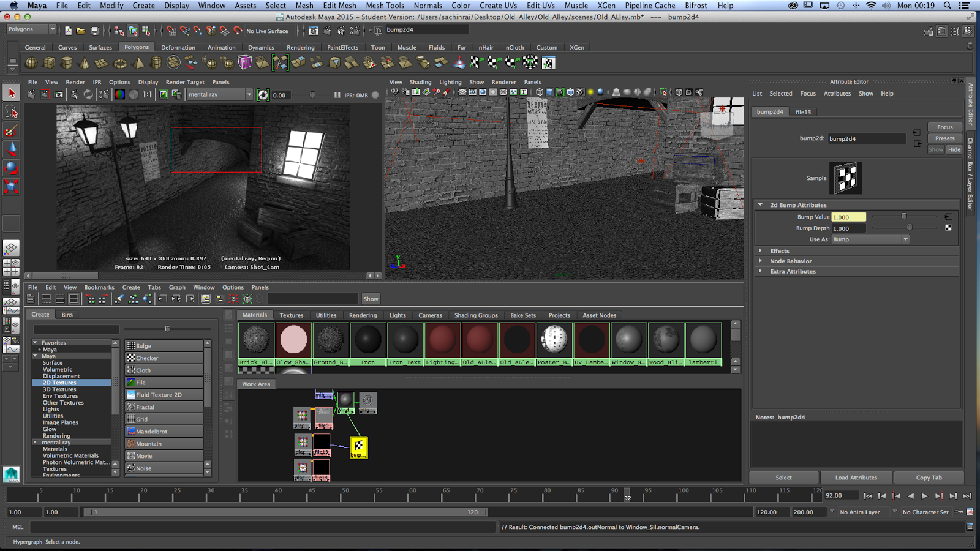980x551 pixels.
Task: Click the Focus button
Action: tap(944, 127)
